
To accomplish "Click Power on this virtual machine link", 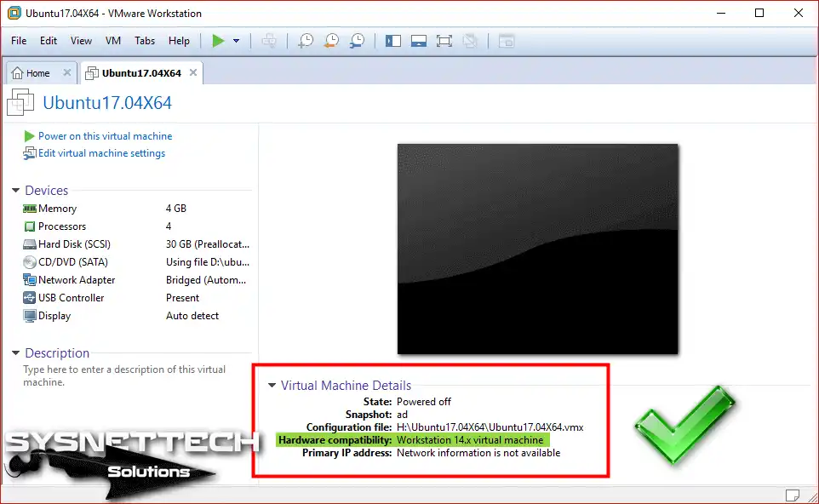I will [x=105, y=136].
